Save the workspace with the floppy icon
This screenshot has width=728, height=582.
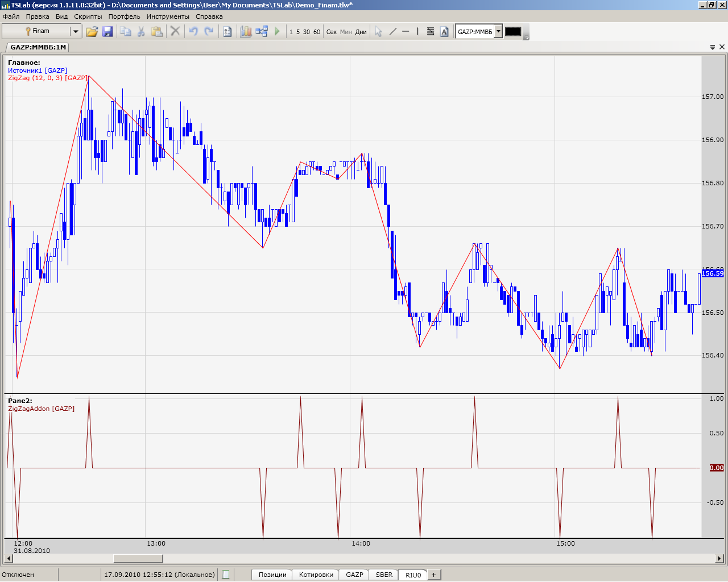(x=107, y=32)
